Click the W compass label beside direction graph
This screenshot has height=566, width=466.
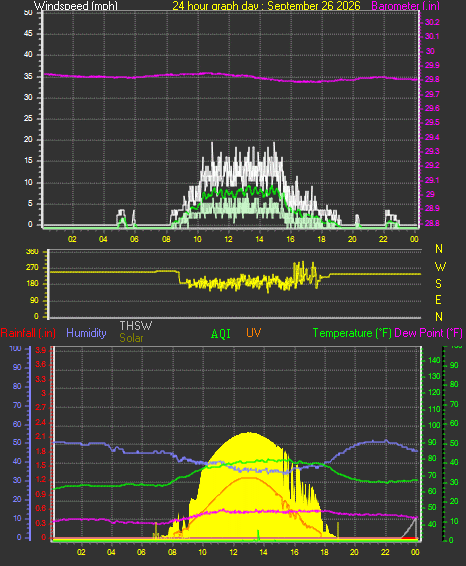pos(440,267)
